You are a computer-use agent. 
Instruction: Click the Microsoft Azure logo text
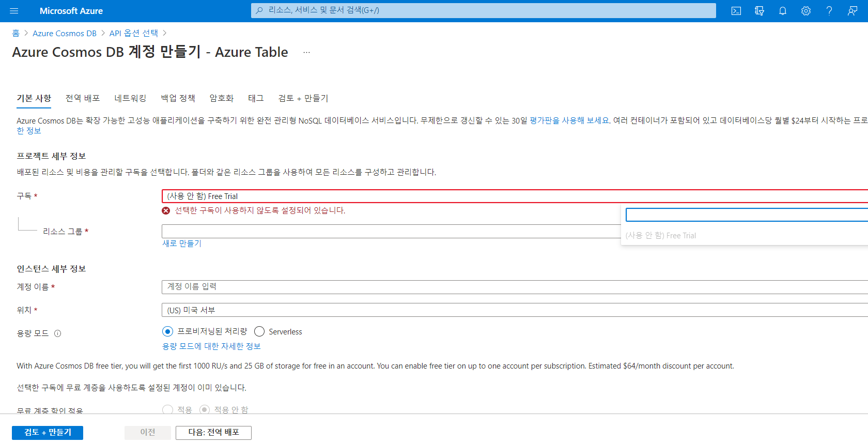(x=71, y=11)
